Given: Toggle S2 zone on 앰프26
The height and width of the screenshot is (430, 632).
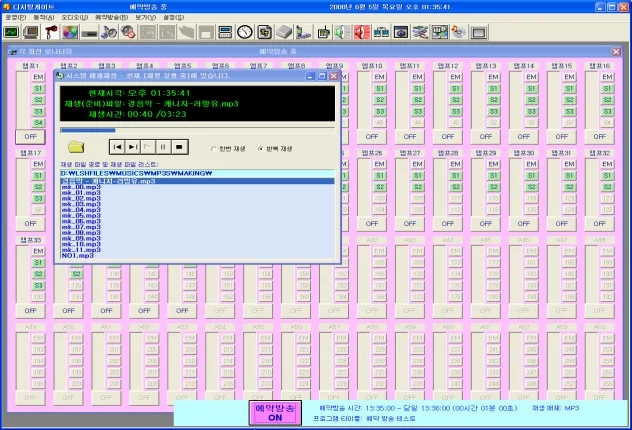Looking at the screenshot, I should (379, 187).
